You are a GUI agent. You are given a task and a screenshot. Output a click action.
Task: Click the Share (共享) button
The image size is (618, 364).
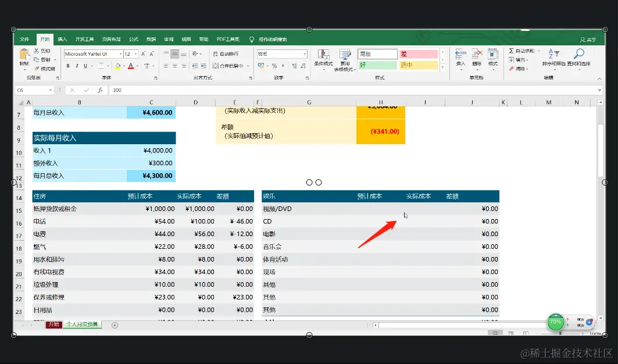pyautogui.click(x=588, y=40)
